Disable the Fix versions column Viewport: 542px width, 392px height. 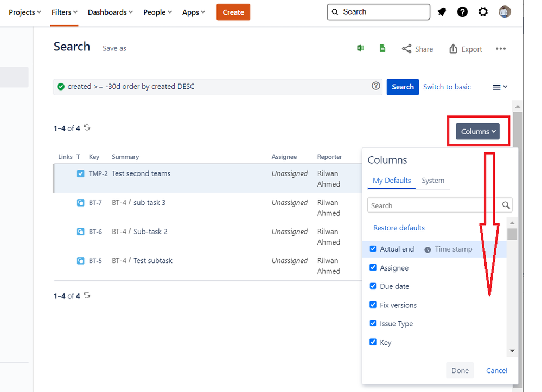click(373, 305)
